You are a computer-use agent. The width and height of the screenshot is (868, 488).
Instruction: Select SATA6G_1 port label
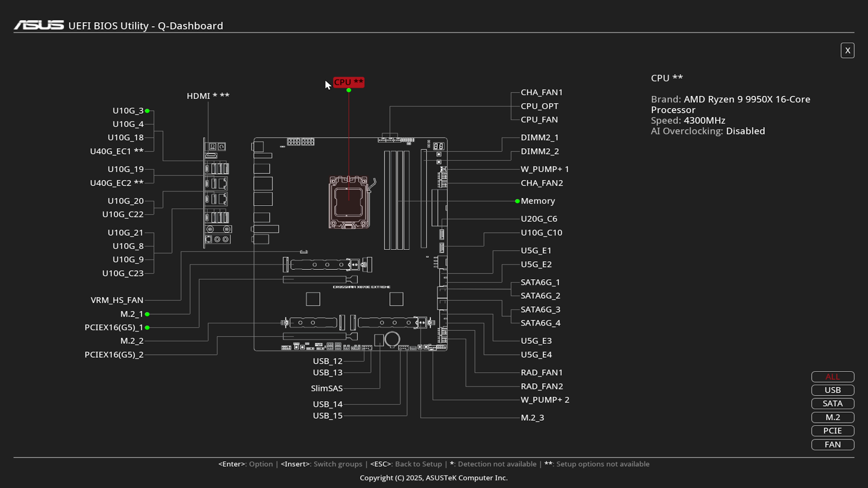pos(540,282)
